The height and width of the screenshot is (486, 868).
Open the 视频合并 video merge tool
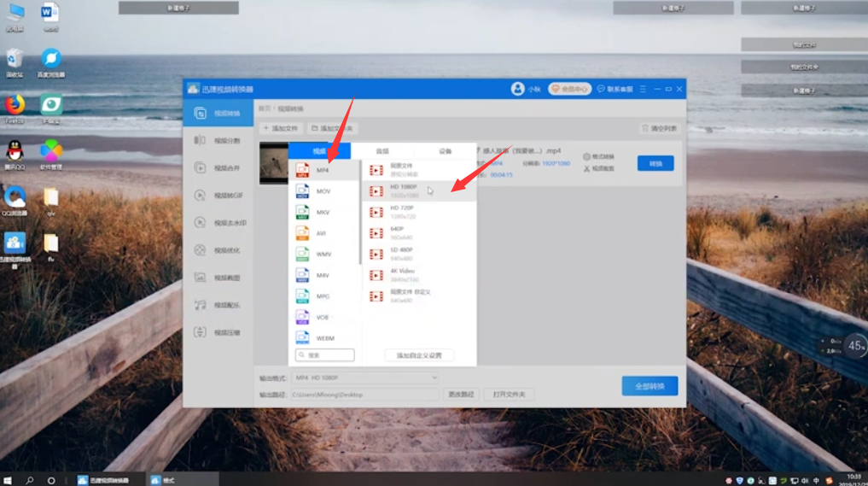tap(218, 168)
